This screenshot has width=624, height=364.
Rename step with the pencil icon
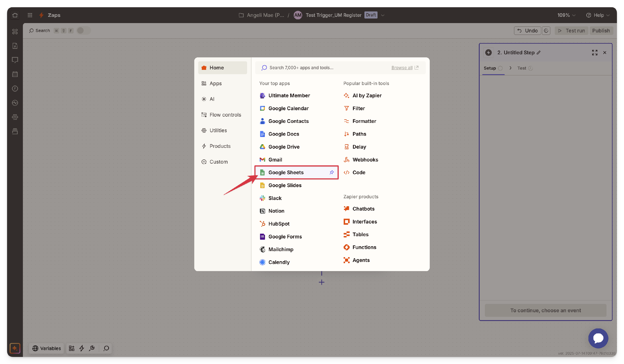coord(539,52)
